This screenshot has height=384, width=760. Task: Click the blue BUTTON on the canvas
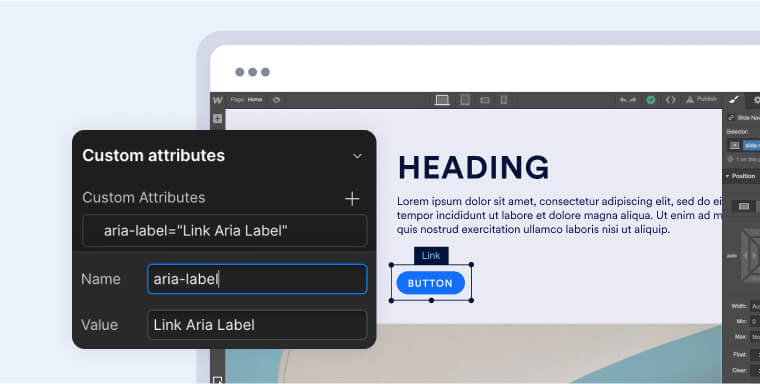(430, 284)
